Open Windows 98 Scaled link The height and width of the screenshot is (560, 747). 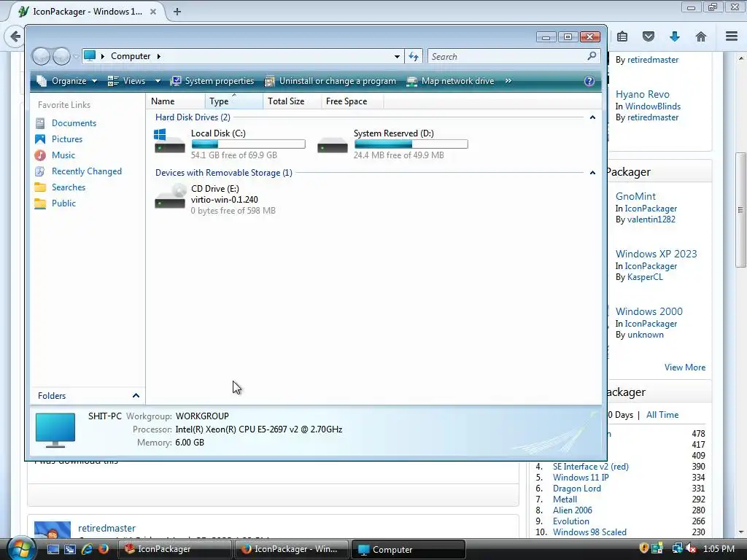(589, 532)
